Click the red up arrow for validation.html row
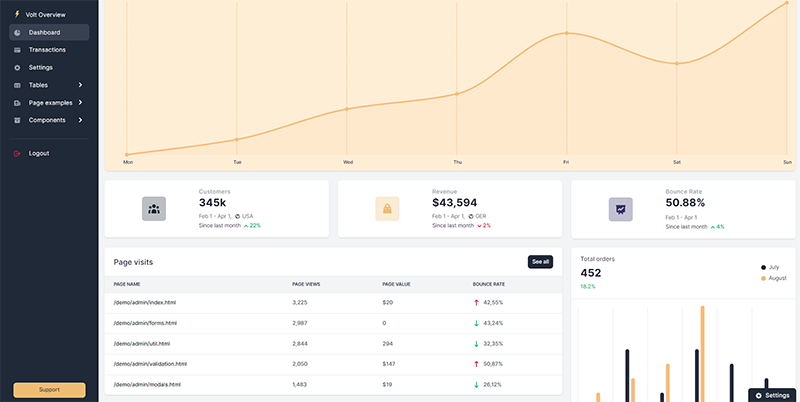This screenshot has width=800, height=402. (x=477, y=364)
